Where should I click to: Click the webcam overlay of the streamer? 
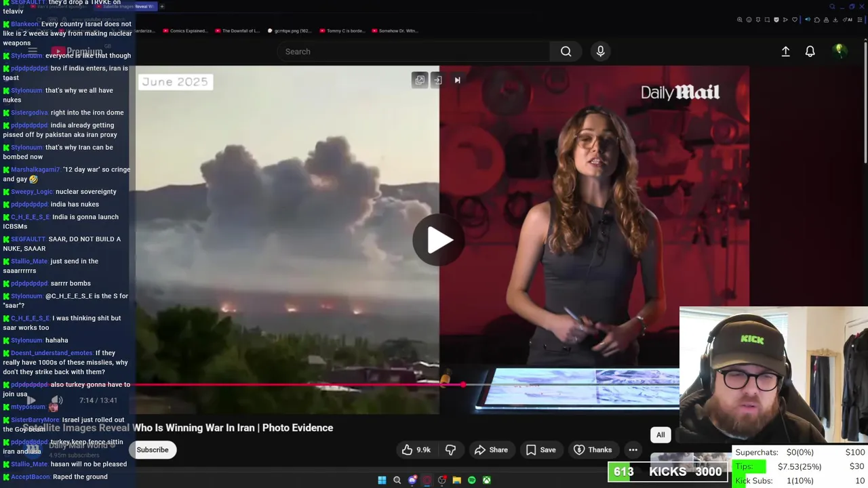tap(773, 376)
